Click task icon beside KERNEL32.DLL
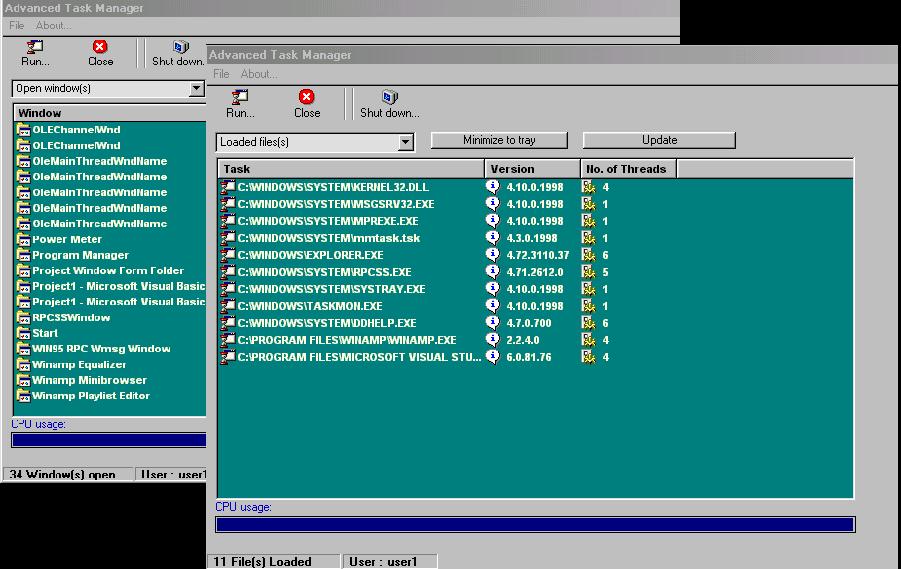901x569 pixels. 228,186
